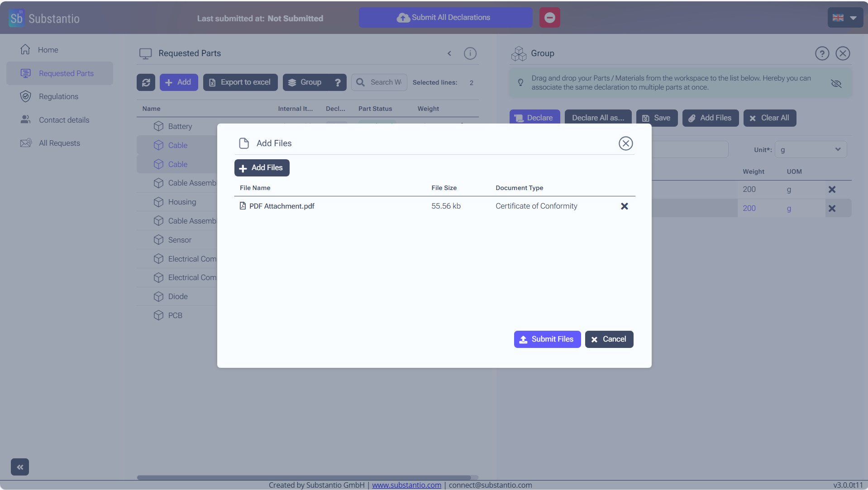The image size is (868, 490).
Task: Close the Add Files dialog
Action: (x=625, y=143)
